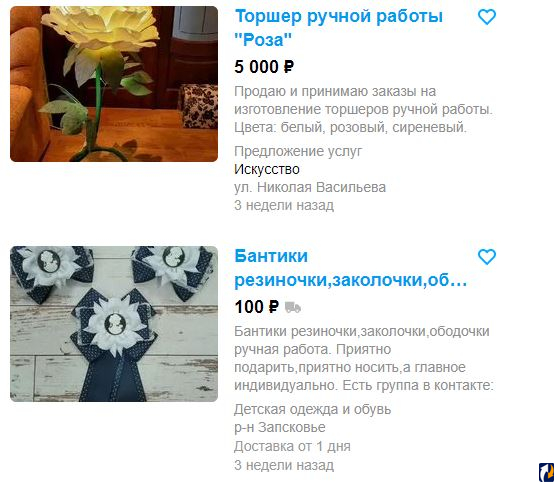Click the 3 недели назад date under Запсковье
554x482 pixels.
click(284, 465)
